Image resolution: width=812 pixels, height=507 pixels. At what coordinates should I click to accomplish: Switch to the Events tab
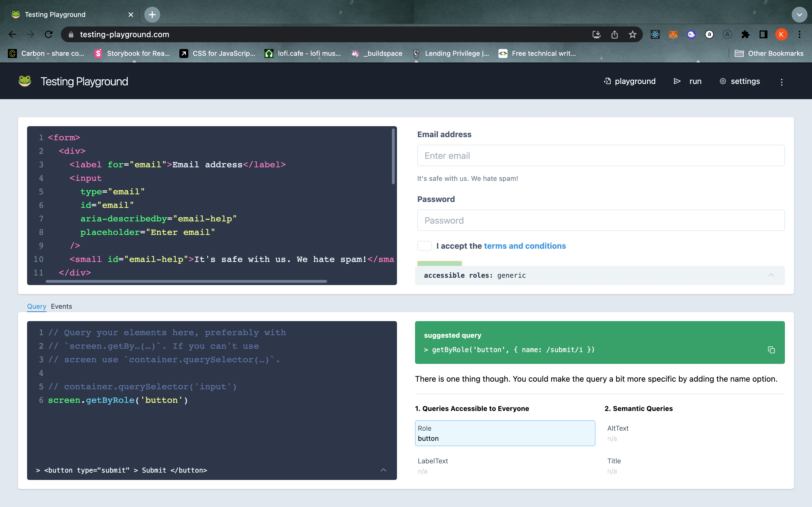click(x=61, y=306)
